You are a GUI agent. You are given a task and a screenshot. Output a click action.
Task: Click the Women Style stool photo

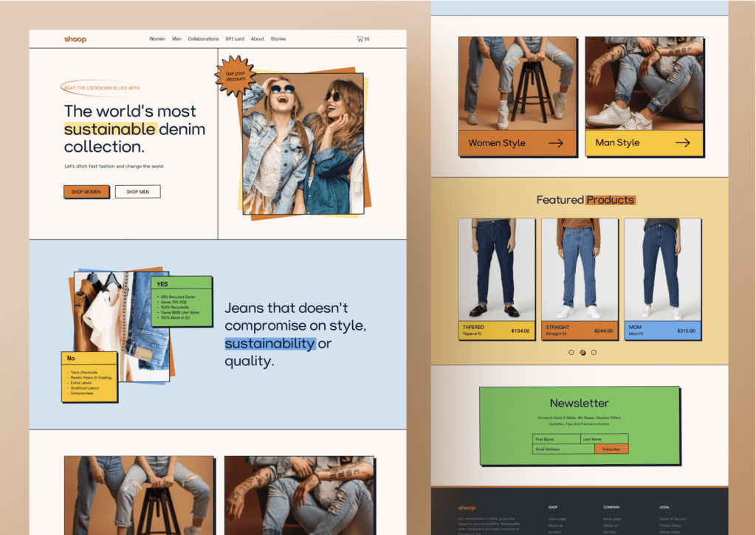[518, 83]
